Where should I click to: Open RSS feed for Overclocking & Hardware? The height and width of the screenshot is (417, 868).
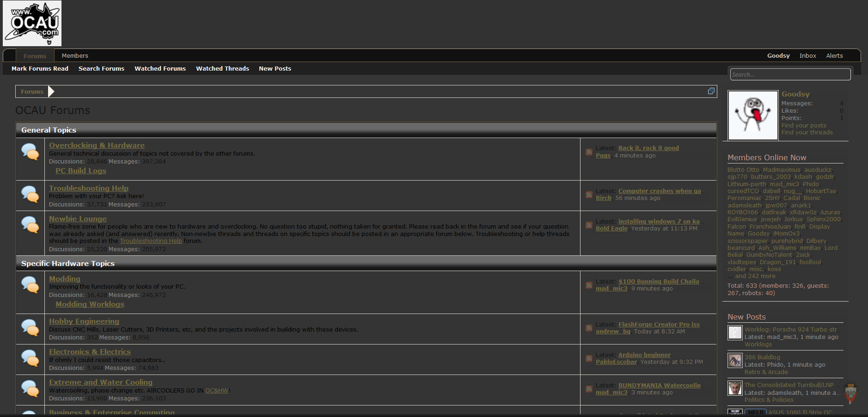tap(589, 152)
